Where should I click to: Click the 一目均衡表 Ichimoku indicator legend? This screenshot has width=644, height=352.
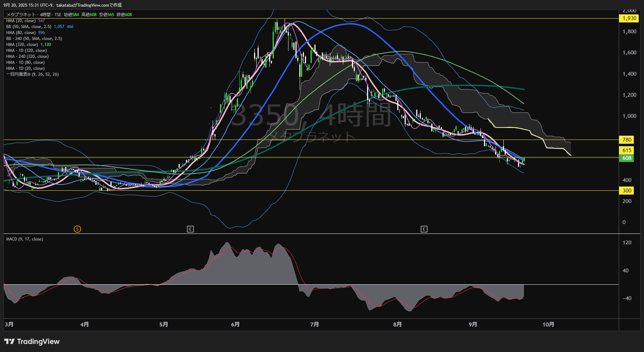point(32,74)
